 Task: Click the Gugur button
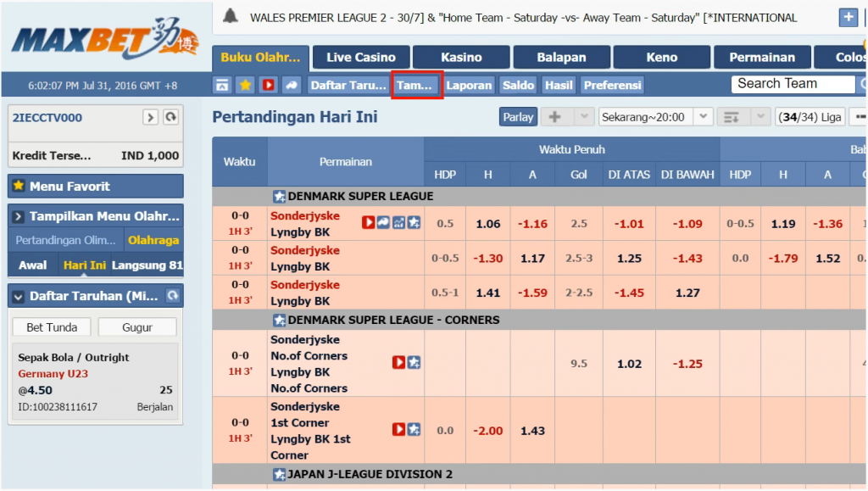coord(137,327)
